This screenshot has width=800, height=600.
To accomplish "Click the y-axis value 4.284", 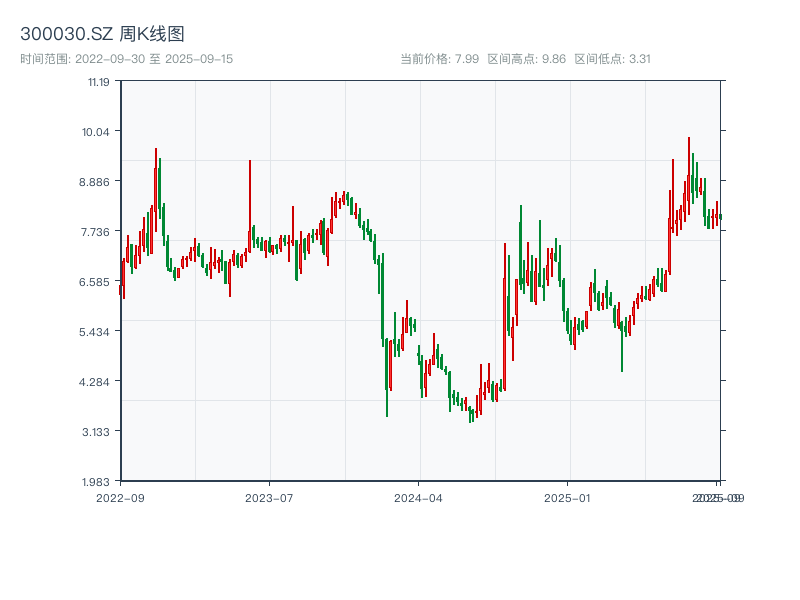I will (94, 382).
